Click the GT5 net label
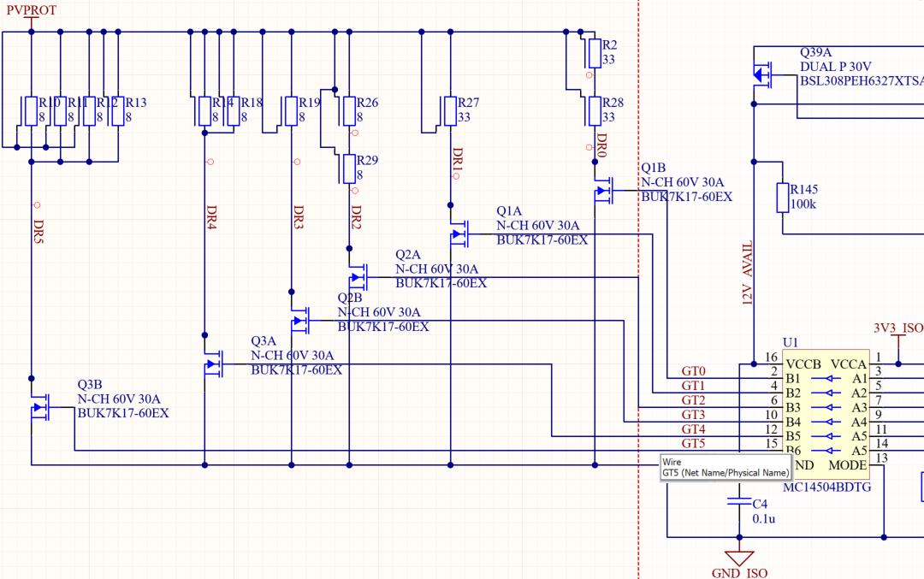 tap(694, 444)
